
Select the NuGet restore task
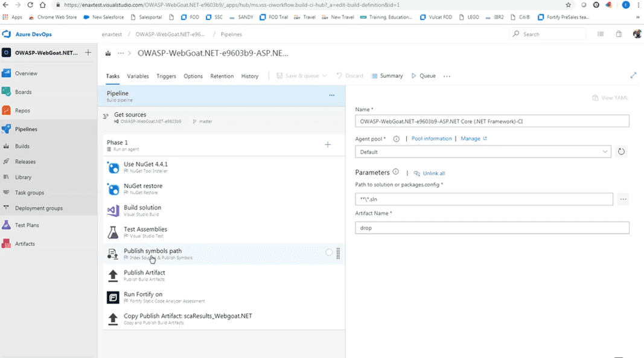[x=225, y=189]
